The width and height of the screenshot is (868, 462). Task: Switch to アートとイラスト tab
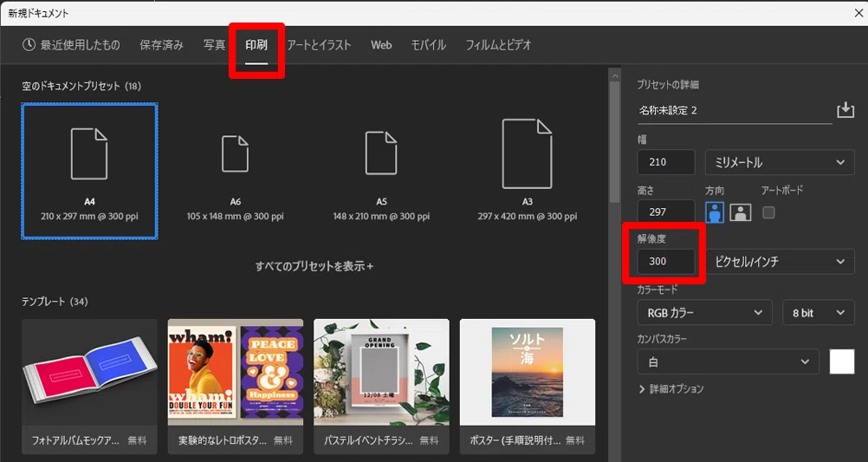coord(319,45)
